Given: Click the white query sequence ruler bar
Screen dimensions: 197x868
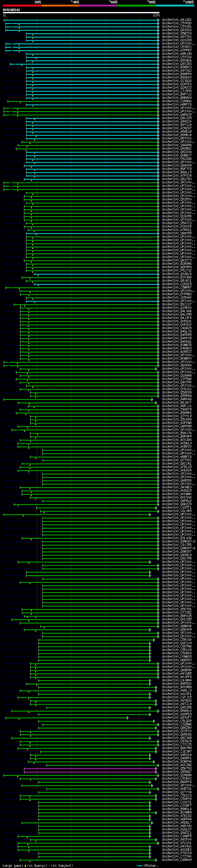Looking at the screenshot, I should (81, 13).
